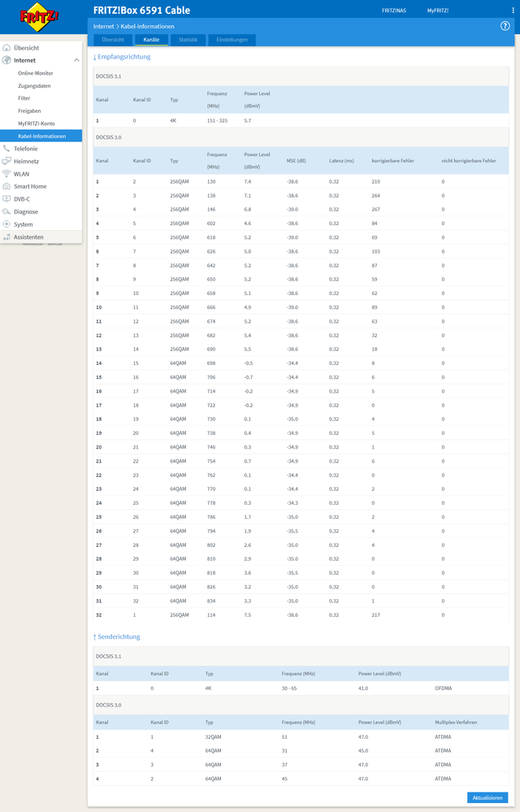Click the Übersicht home icon in sidebar
Viewport: 520px width, 812px height.
pyautogui.click(x=6, y=48)
